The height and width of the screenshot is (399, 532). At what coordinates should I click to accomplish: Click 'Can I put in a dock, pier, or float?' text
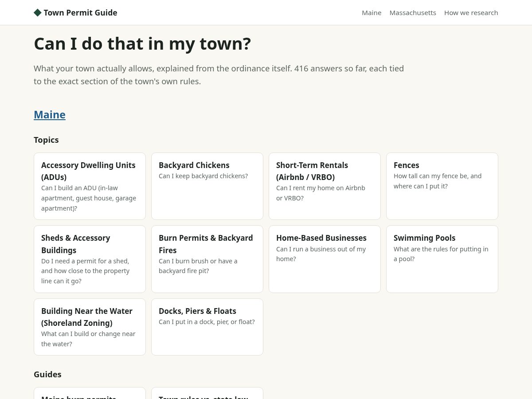click(207, 322)
